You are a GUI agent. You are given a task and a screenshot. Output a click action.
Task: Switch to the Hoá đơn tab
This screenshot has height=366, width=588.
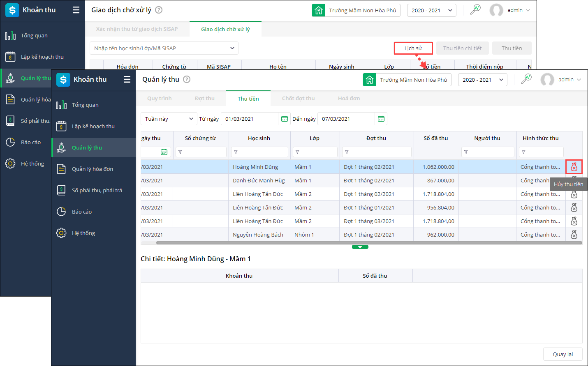click(x=349, y=99)
